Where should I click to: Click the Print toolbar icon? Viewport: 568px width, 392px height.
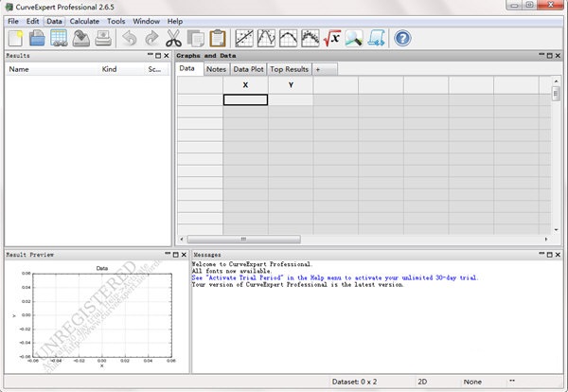[103, 39]
